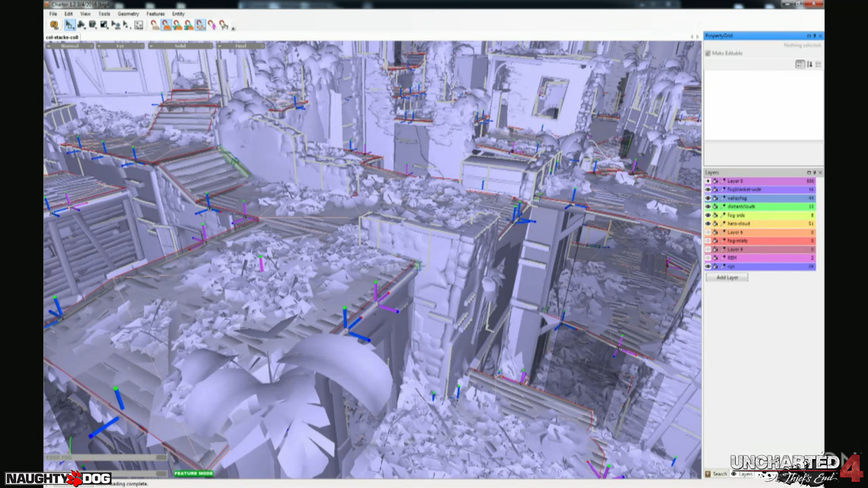Screen dimensions: 868x488
Task: Open the View menu
Action: click(x=85, y=14)
